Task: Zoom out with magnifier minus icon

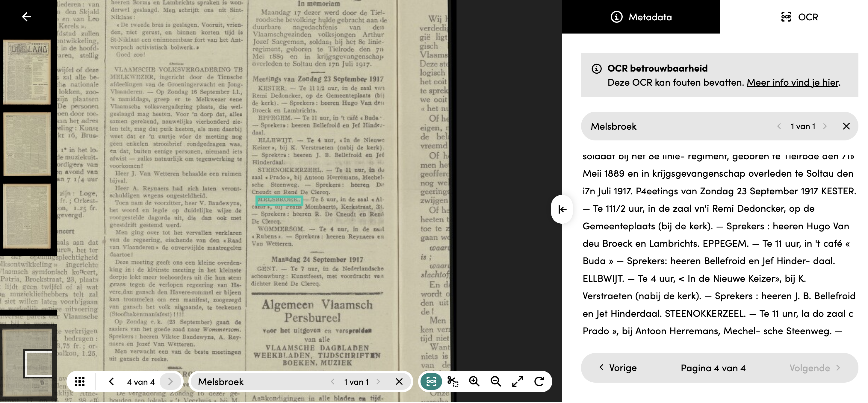Action: (496, 381)
